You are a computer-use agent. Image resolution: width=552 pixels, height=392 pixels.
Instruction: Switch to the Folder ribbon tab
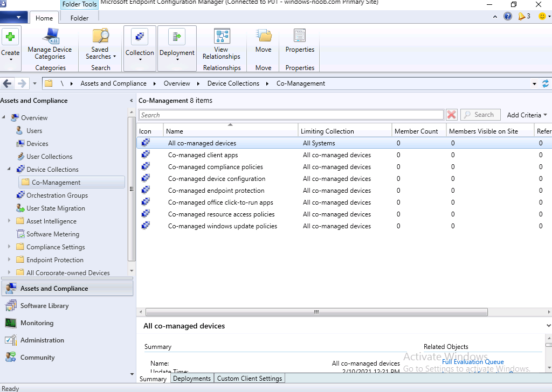coord(79,18)
